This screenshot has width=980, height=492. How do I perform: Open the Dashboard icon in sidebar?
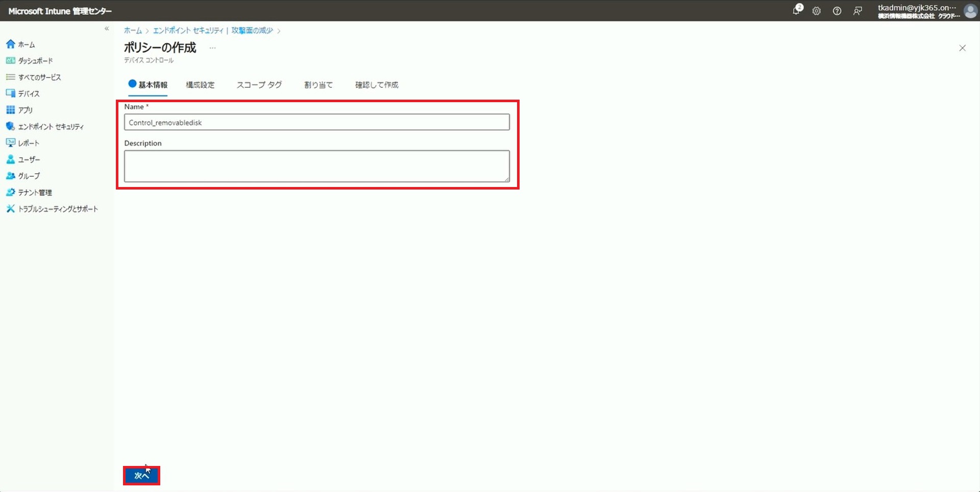coord(10,61)
